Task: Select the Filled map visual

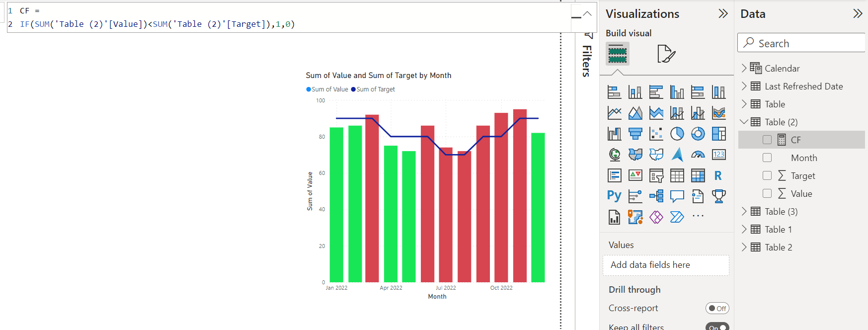Action: coord(635,155)
